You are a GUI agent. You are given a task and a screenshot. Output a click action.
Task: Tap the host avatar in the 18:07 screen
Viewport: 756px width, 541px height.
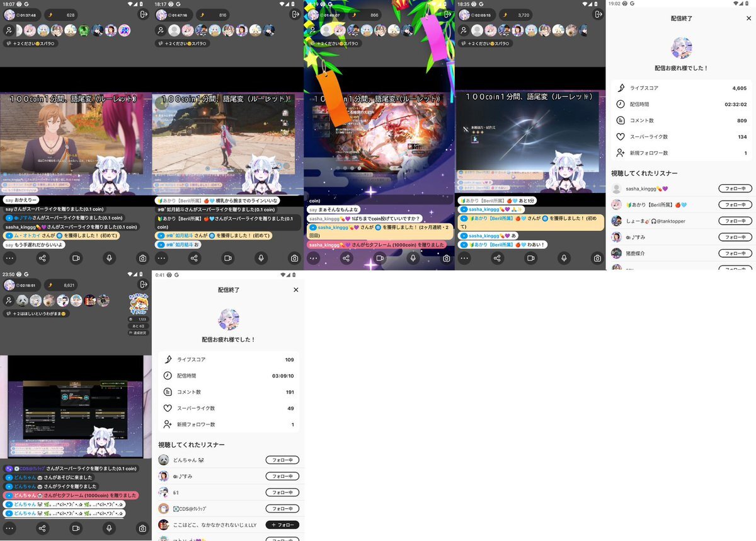(9, 15)
